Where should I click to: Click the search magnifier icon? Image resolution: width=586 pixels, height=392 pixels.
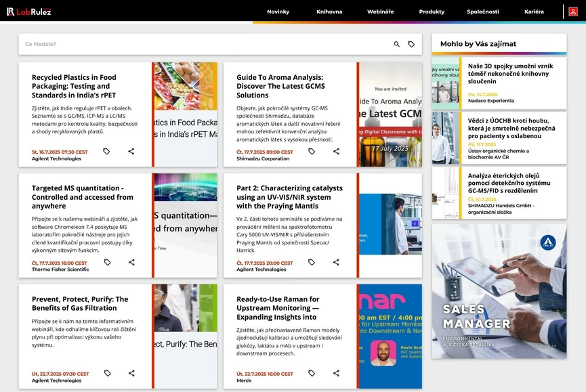397,45
